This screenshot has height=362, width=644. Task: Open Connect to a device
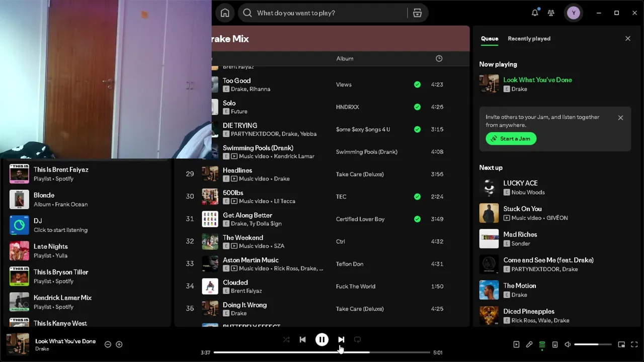coord(555,344)
